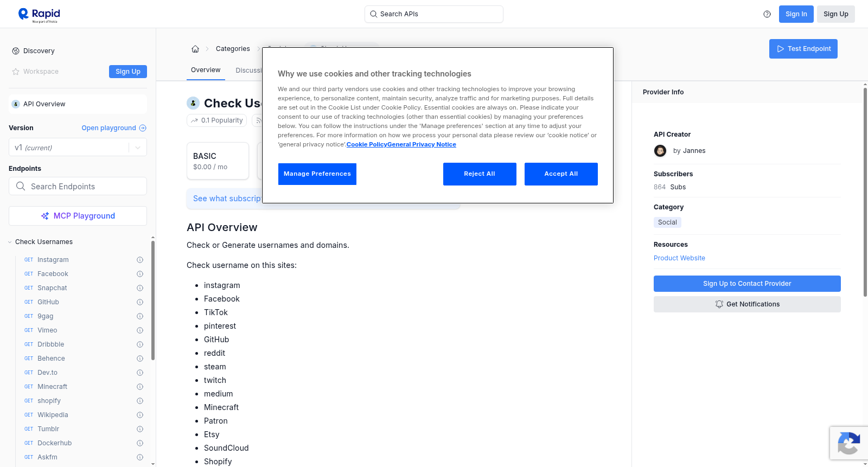Click Accept All cookies button
Screen dimensions: 868x467
click(x=561, y=174)
